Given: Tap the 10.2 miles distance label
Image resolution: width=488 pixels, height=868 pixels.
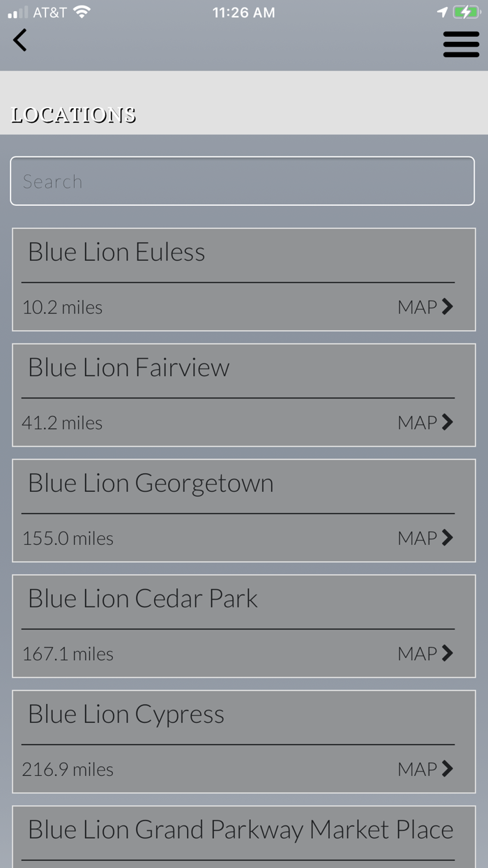Looking at the screenshot, I should [62, 308].
